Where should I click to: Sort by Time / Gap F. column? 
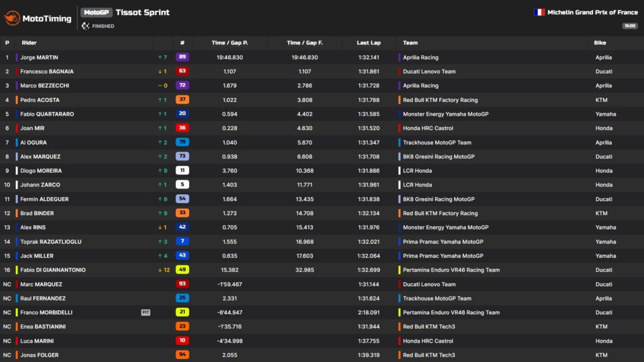click(305, 43)
